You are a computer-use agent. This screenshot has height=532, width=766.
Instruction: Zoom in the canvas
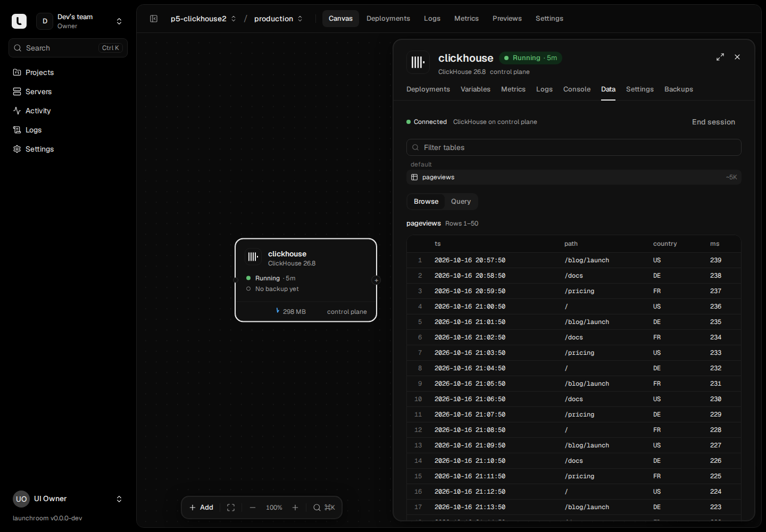pos(295,508)
